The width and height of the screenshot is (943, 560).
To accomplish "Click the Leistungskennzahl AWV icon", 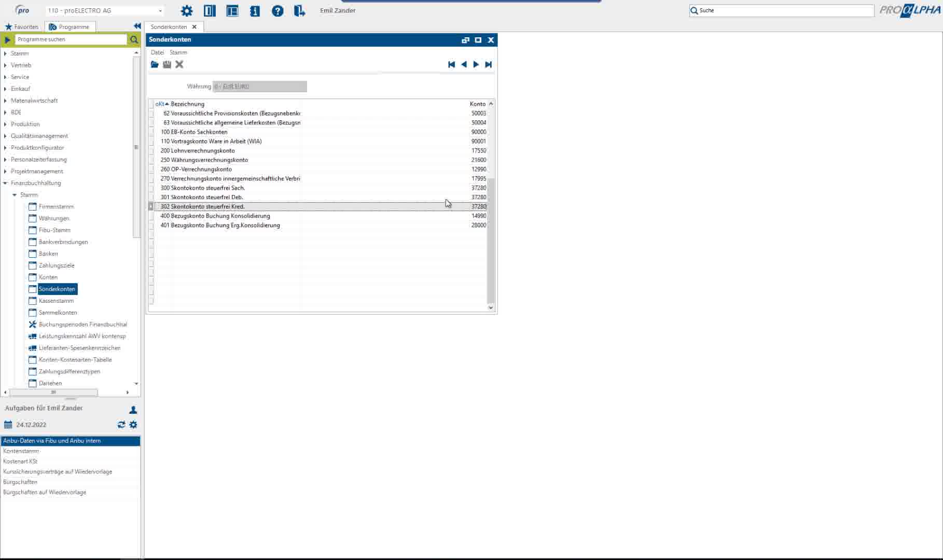I will (32, 337).
